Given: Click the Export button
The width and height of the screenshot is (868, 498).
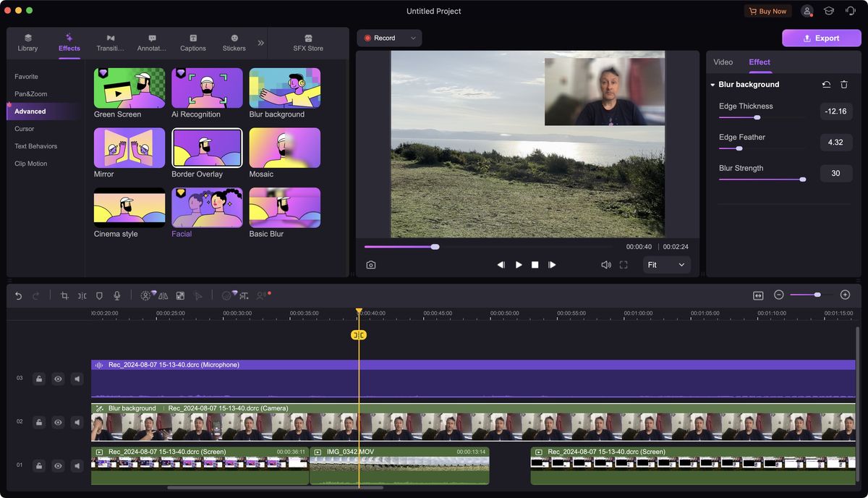Looking at the screenshot, I should coord(821,38).
